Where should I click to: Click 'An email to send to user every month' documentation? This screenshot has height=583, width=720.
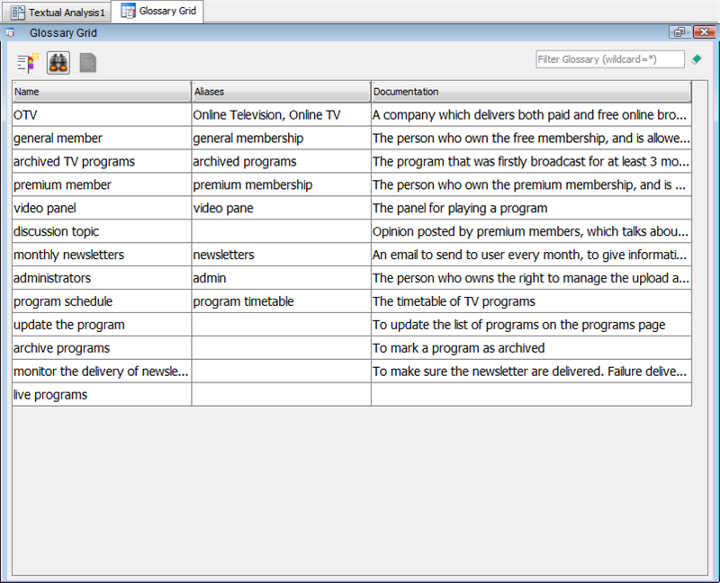531,255
